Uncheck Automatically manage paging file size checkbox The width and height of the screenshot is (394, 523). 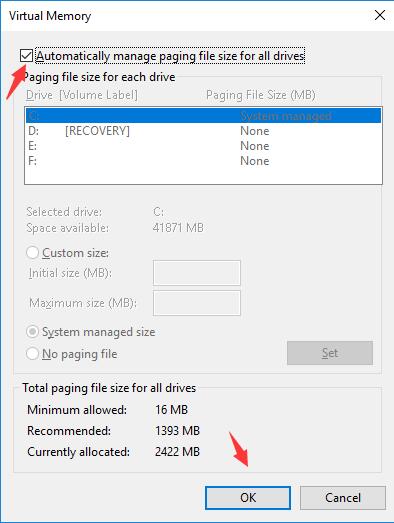(26, 55)
